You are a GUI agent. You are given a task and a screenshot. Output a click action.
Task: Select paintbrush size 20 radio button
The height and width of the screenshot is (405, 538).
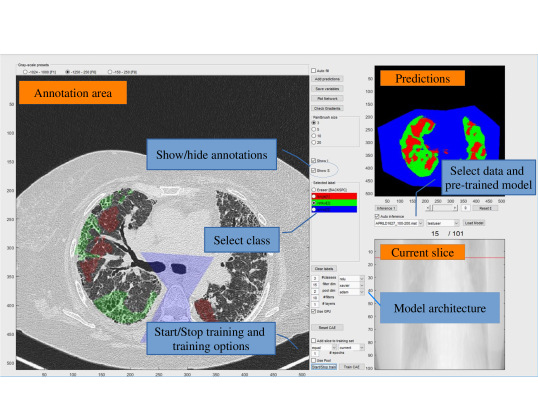click(x=313, y=142)
